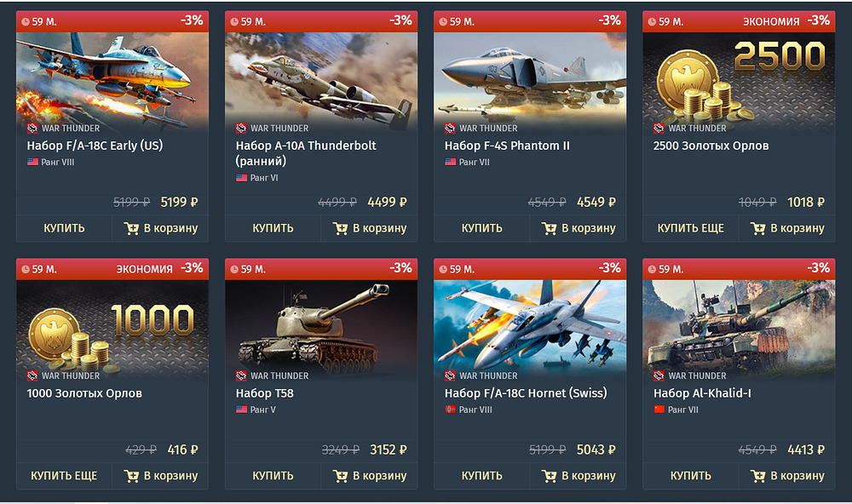Click cart icon for T58 set

pos(340,476)
